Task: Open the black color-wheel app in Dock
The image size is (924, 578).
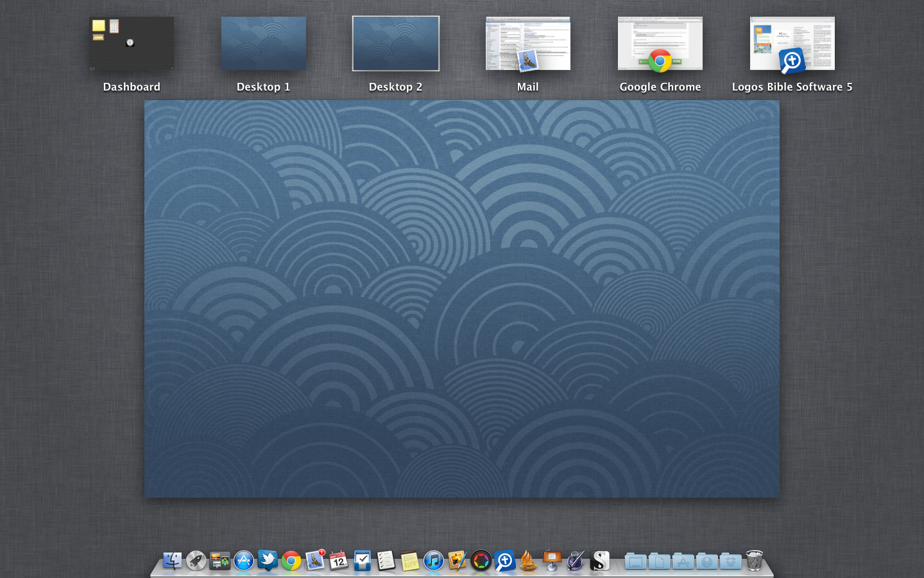Action: (481, 561)
